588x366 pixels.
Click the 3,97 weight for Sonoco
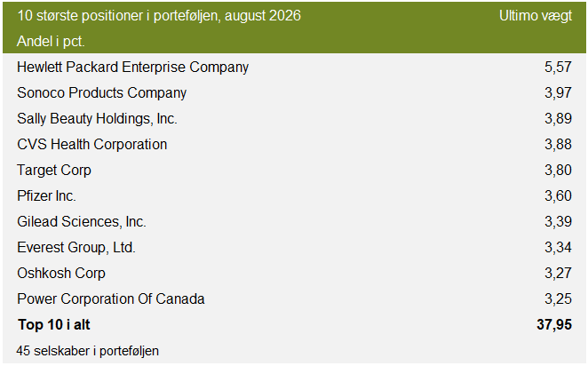point(558,93)
